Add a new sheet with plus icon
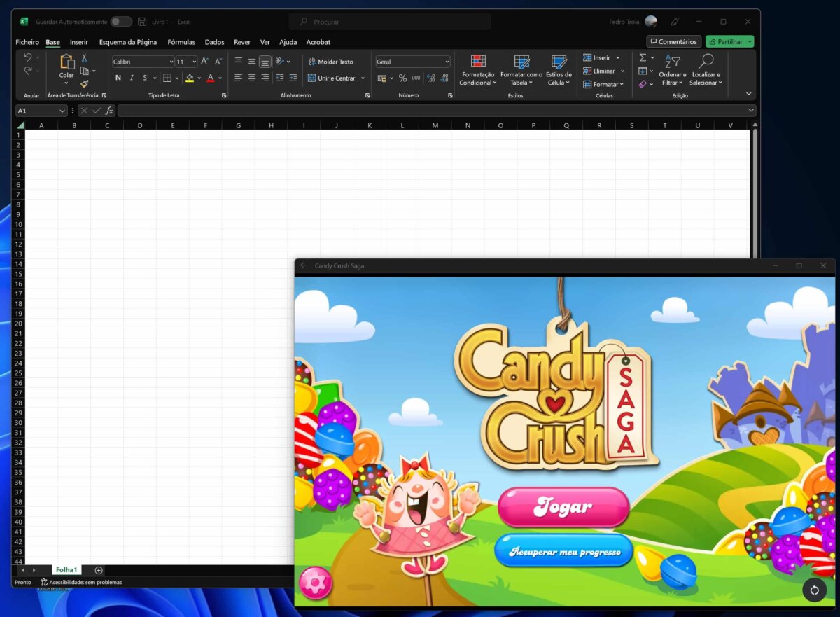This screenshot has width=840, height=617. 99,570
